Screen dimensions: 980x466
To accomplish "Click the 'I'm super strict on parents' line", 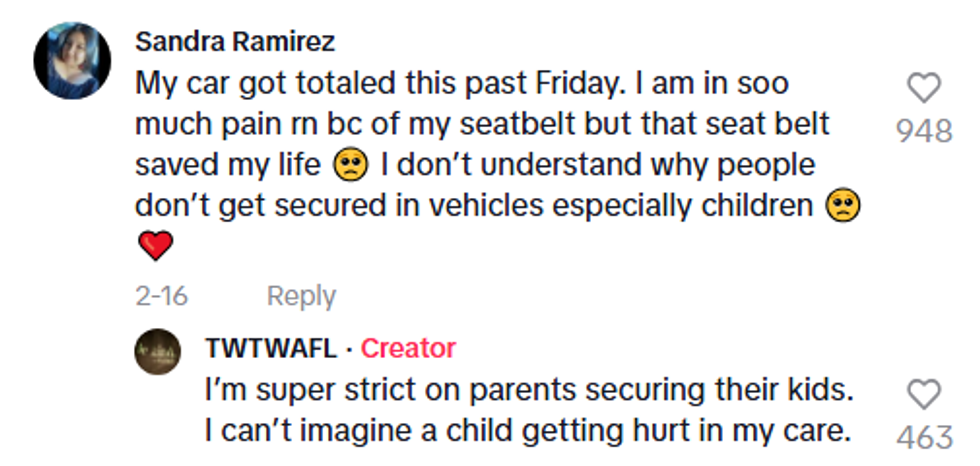I will [x=528, y=389].
